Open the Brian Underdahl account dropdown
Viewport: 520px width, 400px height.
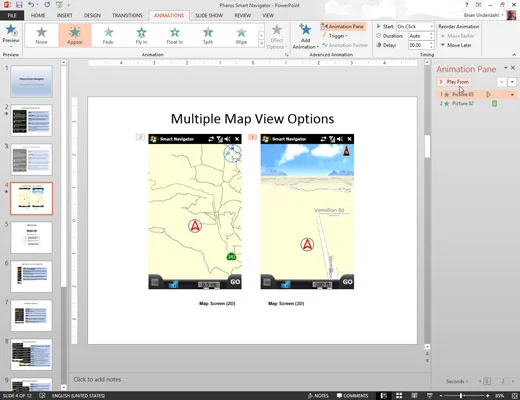[x=483, y=15]
